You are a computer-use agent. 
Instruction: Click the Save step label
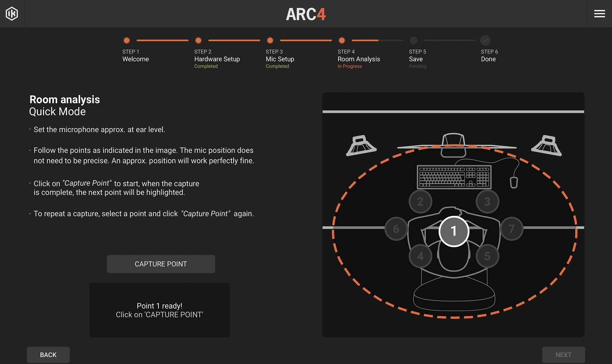tap(416, 59)
